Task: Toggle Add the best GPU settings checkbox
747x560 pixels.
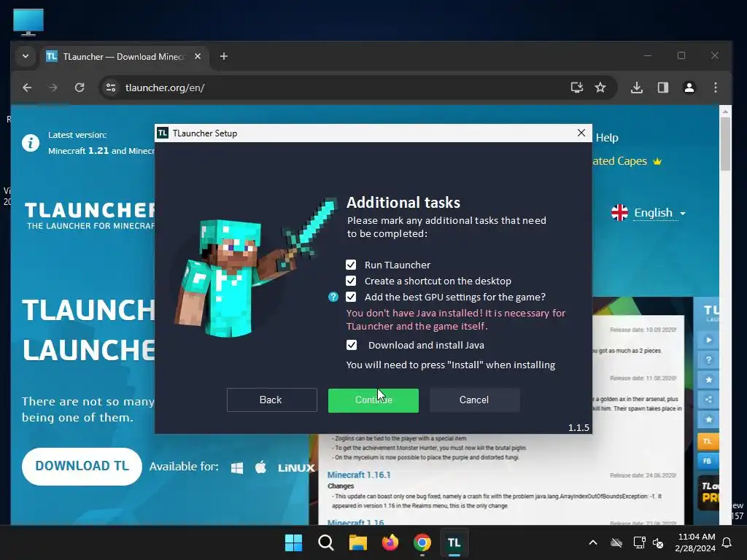Action: 351,297
